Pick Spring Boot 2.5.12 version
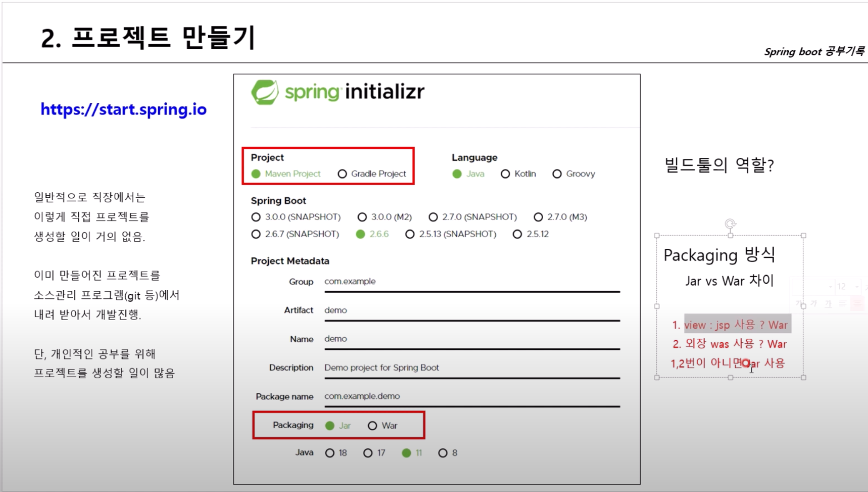 click(x=517, y=234)
